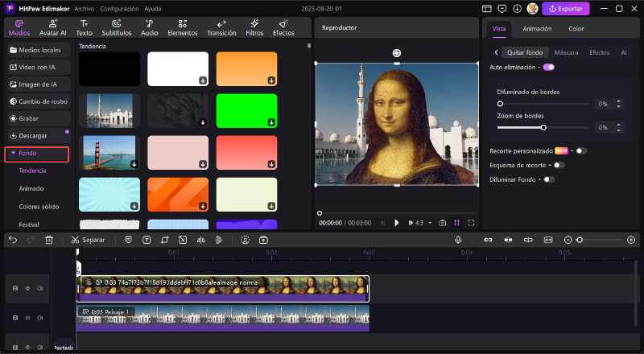Viewport: 644px width, 354px height.
Task: Take a snapshot of the preview
Action: [442, 223]
